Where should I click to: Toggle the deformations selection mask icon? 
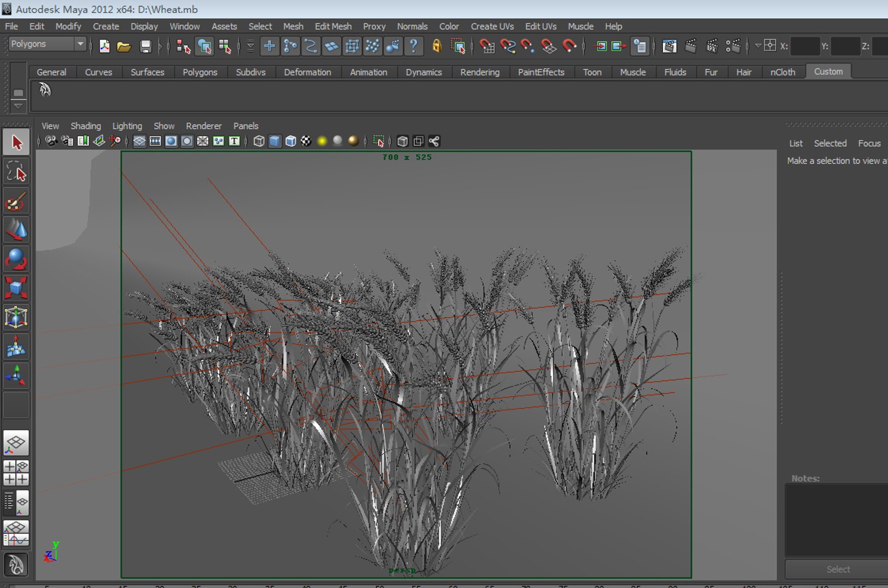point(352,46)
